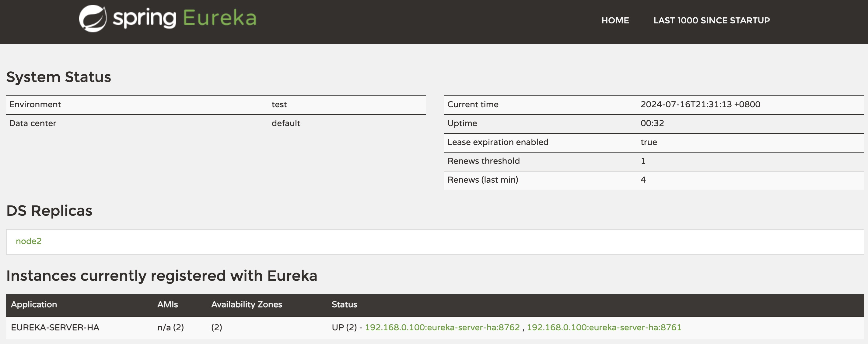The image size is (868, 344).
Task: Select the EUREKA-SERVER-HA application cell
Action: click(x=55, y=328)
